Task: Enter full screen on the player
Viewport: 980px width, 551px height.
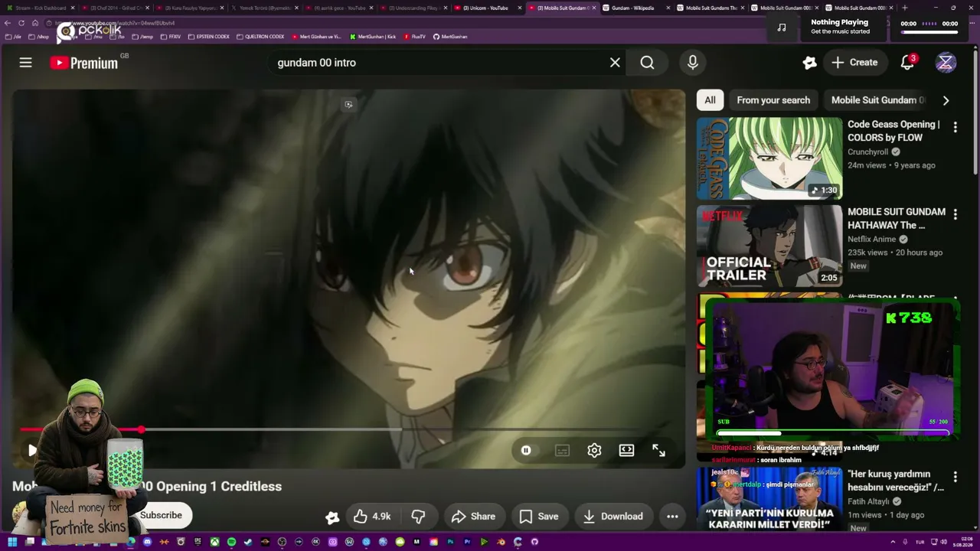Action: point(658,451)
